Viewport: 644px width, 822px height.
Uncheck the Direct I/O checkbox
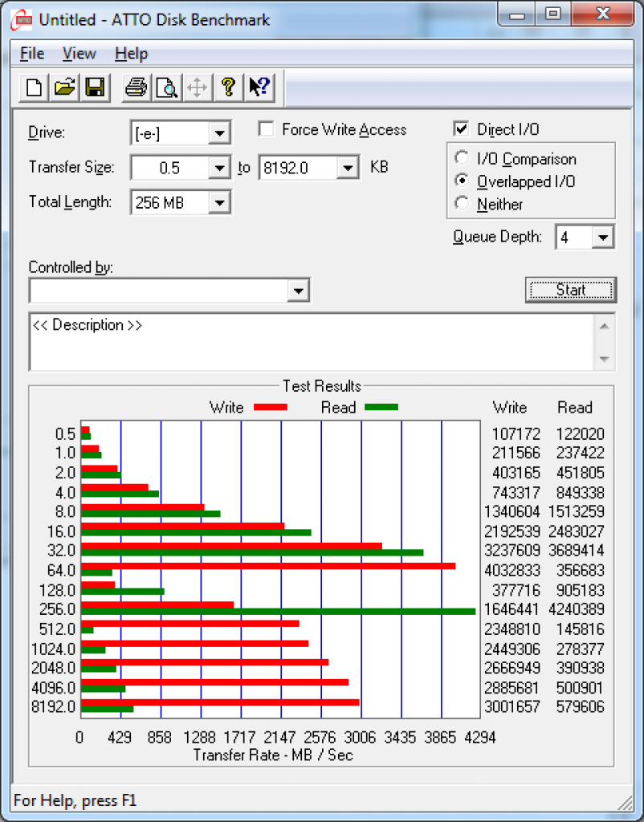click(461, 129)
